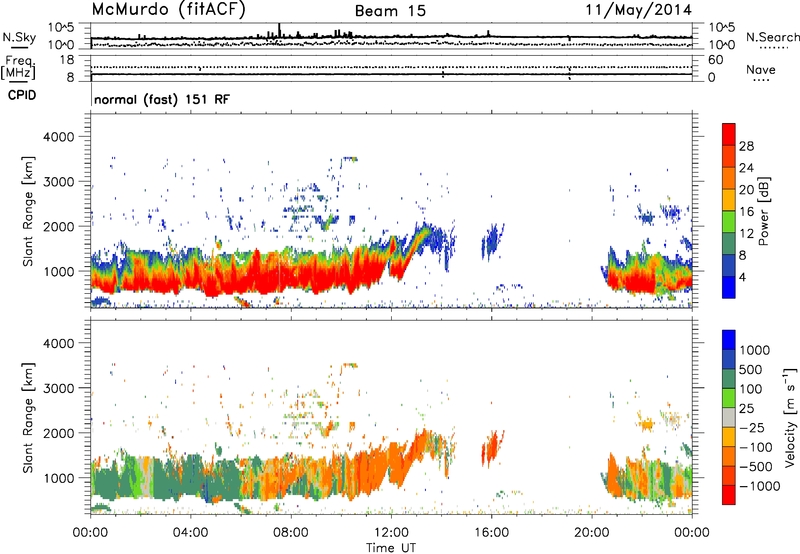Click Velocity colorbar segment between -500 and -1000

[x=729, y=475]
